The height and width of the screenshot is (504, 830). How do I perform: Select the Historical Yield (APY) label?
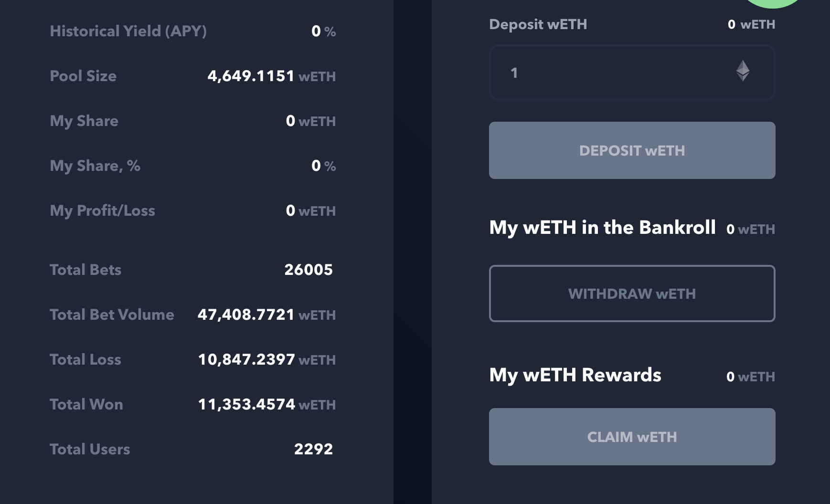[x=128, y=31]
